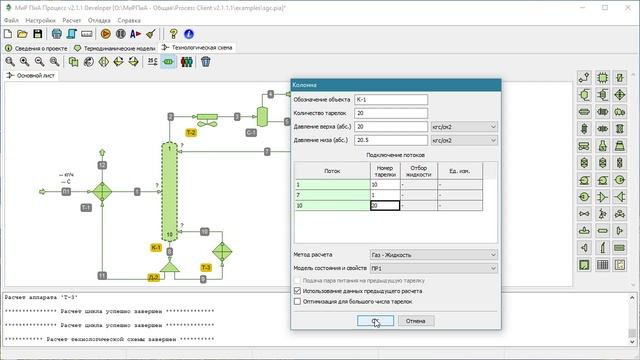Image resolution: width=640 pixels, height=360 pixels.
Task: Open the Справка menu
Action: 129,20
